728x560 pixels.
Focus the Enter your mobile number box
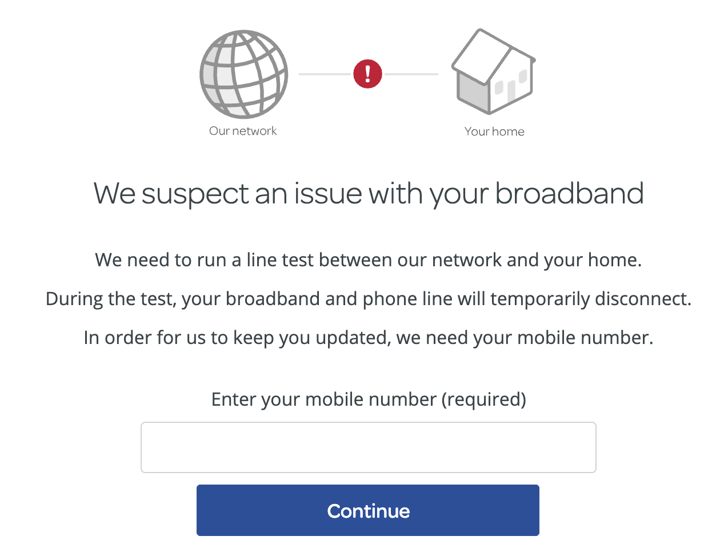(x=368, y=447)
